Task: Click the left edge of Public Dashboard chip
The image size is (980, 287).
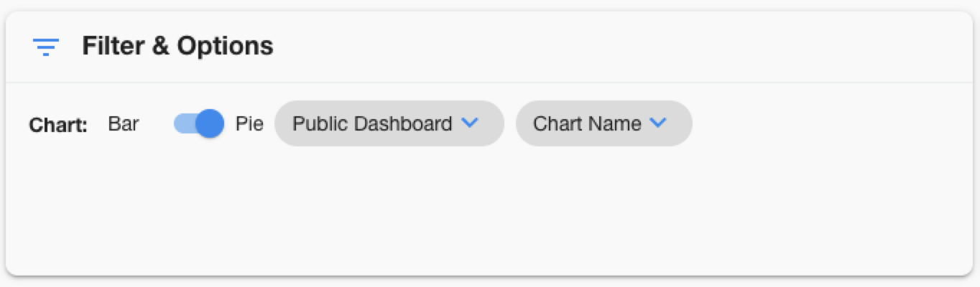Action: coord(282,123)
